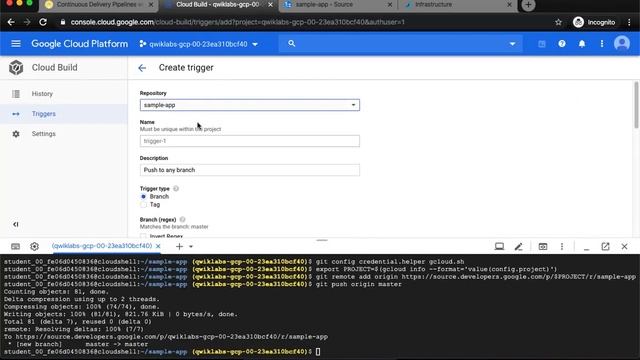Screen dimensions: 640x360
Task: Click the trigger Name input field
Action: [250, 141]
